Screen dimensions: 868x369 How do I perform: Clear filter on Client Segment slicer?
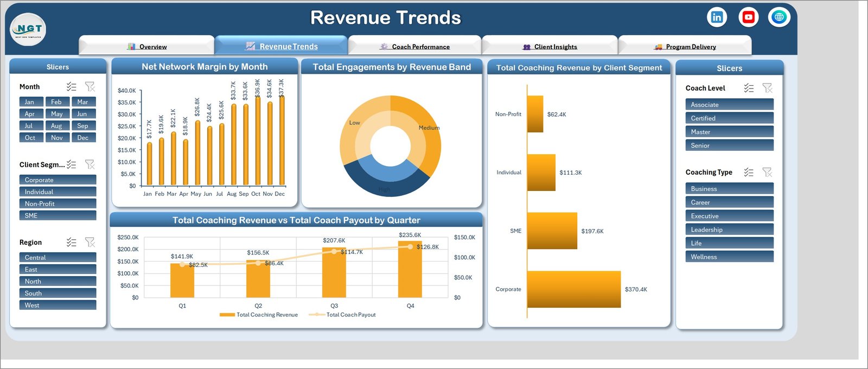[90, 164]
